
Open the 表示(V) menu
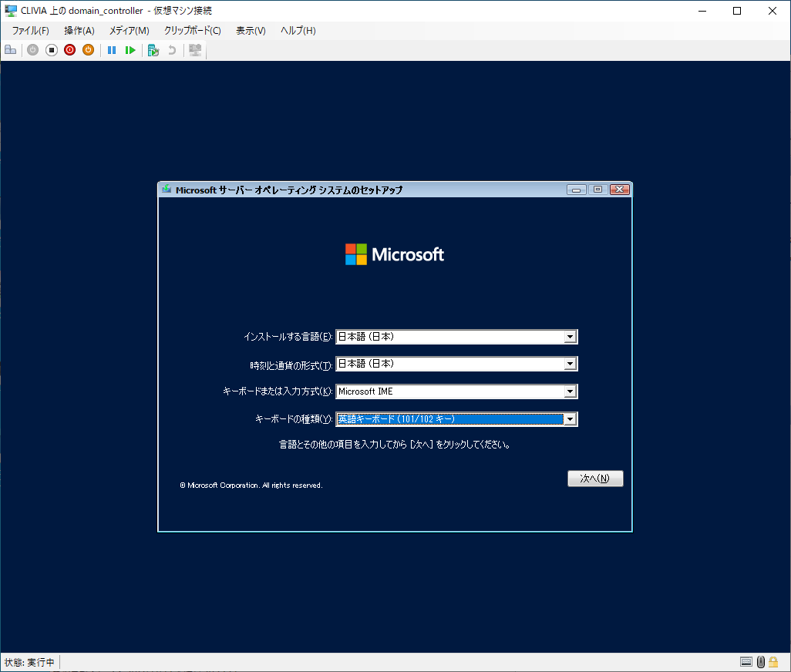[x=251, y=31]
